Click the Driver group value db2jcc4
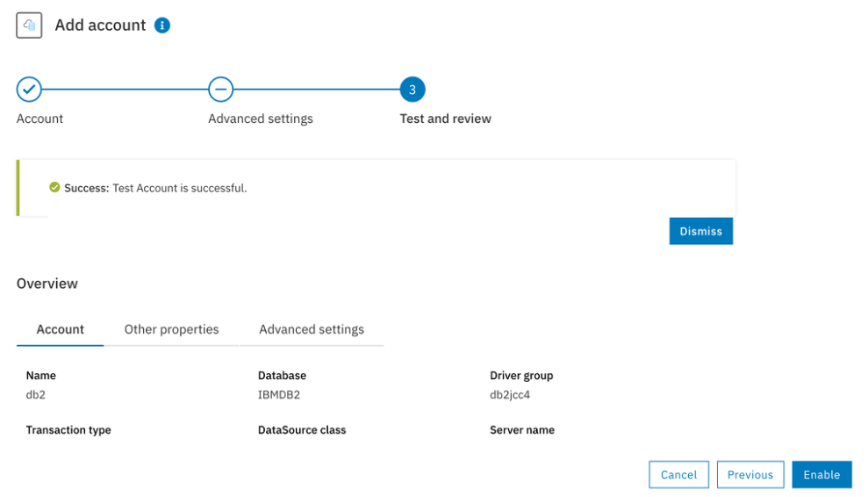Viewport: 868px width, 497px height. coord(510,395)
